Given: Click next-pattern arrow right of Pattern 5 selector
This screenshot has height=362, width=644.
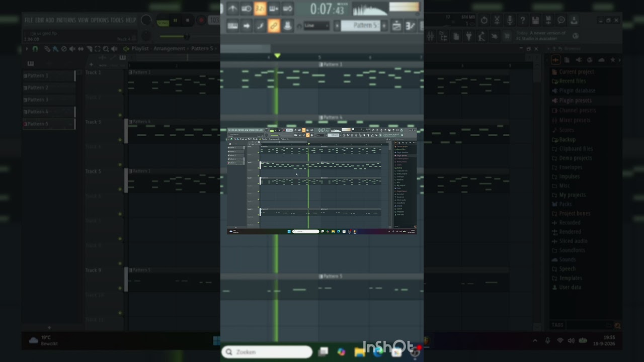Looking at the screenshot, I should 384,26.
